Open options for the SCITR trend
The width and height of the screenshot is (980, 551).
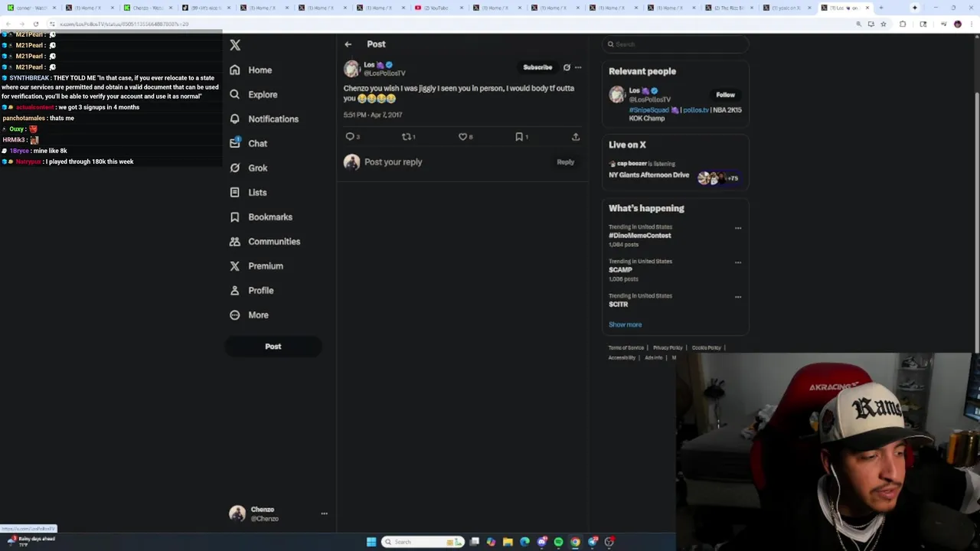[x=738, y=297]
